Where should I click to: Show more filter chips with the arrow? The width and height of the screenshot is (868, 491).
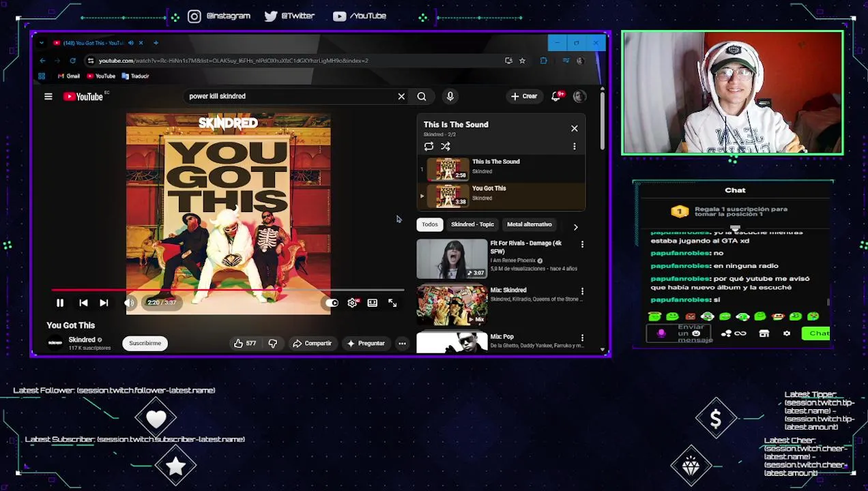(x=575, y=227)
